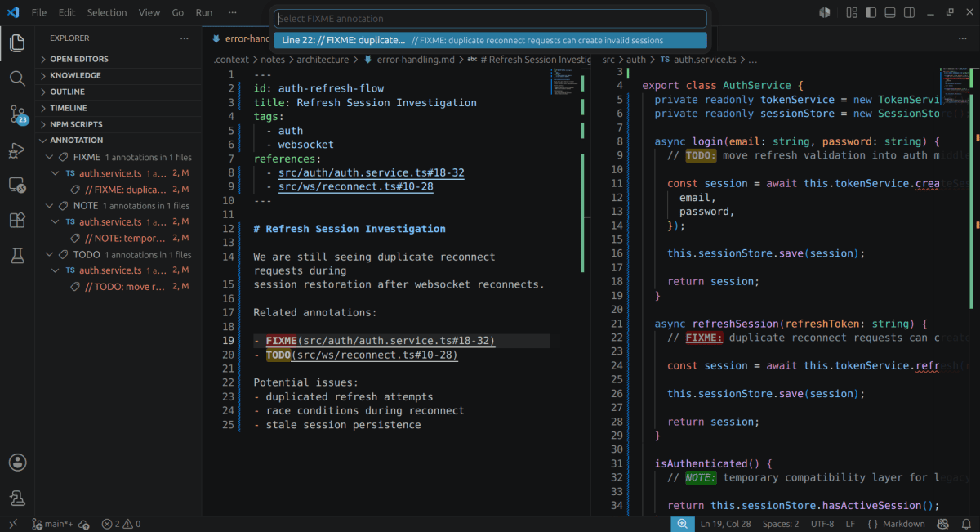Open the notifications bell in status bar

coord(965,524)
